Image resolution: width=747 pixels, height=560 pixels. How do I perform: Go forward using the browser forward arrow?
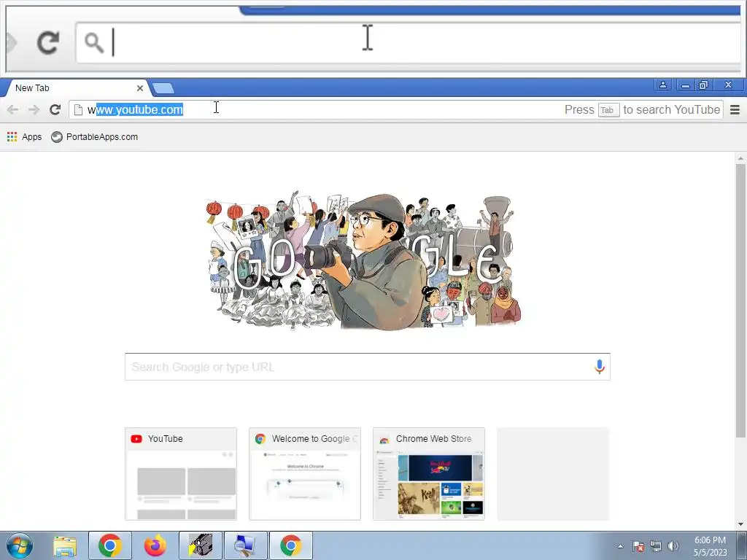34,109
